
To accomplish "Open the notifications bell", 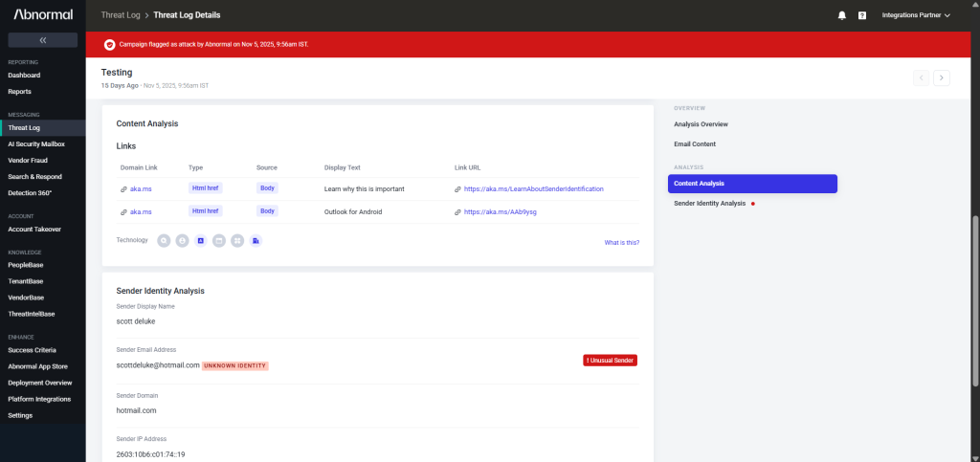I will (842, 15).
